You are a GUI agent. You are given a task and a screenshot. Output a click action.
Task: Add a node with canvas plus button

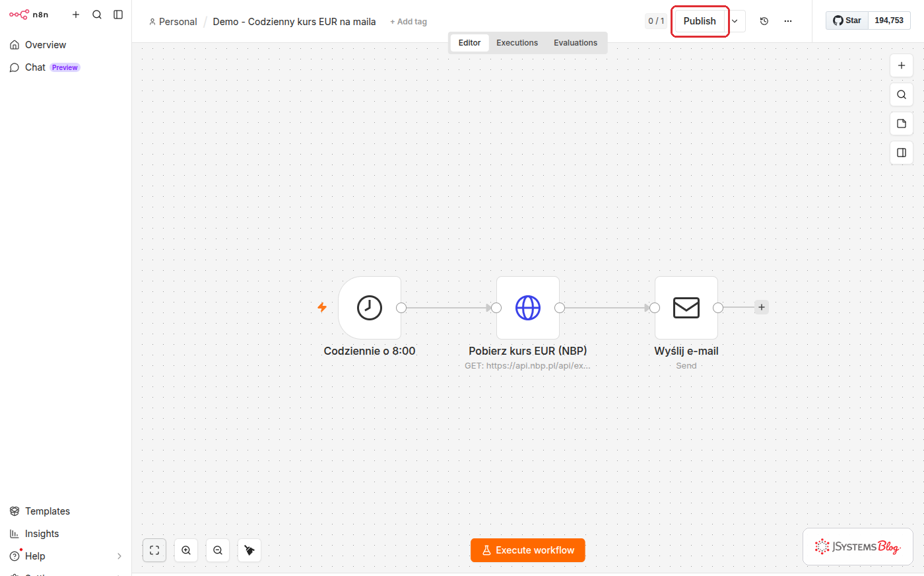pyautogui.click(x=902, y=65)
